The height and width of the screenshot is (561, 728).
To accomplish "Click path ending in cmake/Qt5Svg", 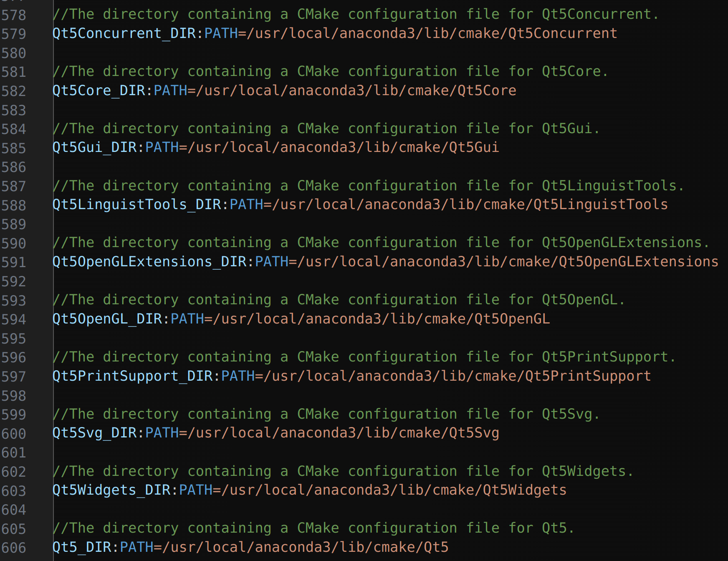I will tap(344, 433).
